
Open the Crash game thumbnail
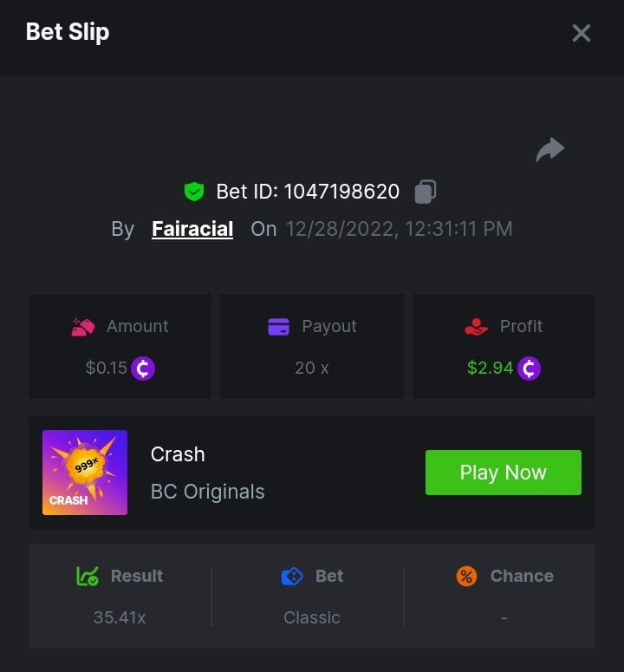(85, 473)
